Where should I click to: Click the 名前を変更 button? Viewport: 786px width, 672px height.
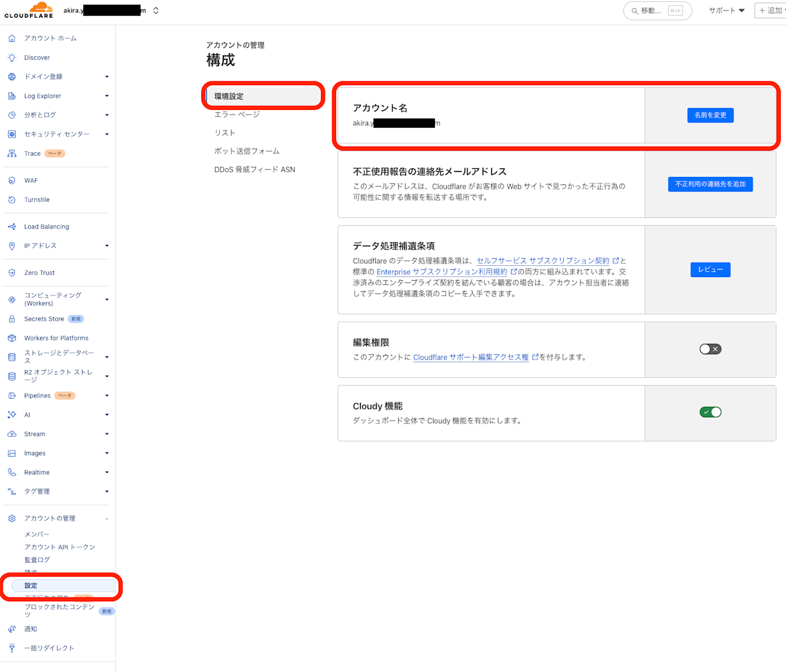point(711,115)
